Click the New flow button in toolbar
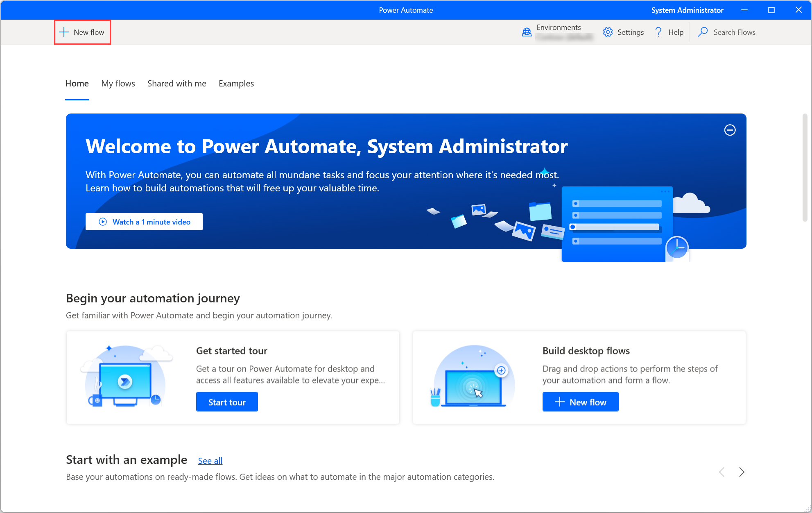 pyautogui.click(x=81, y=32)
